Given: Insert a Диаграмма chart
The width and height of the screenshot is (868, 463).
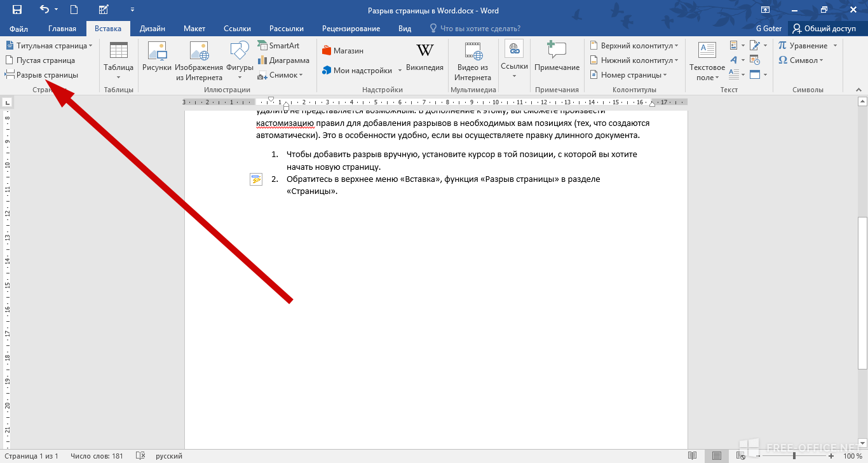Looking at the screenshot, I should [x=283, y=60].
